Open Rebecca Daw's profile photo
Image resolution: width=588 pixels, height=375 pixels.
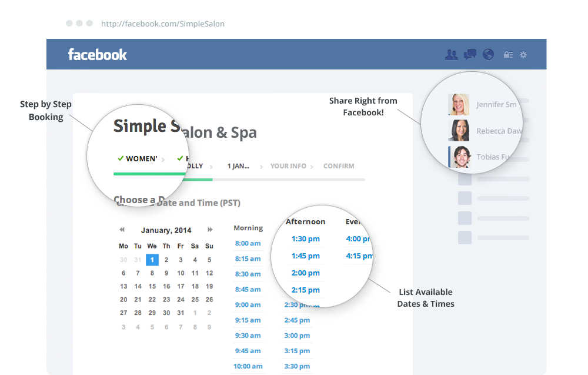click(459, 131)
